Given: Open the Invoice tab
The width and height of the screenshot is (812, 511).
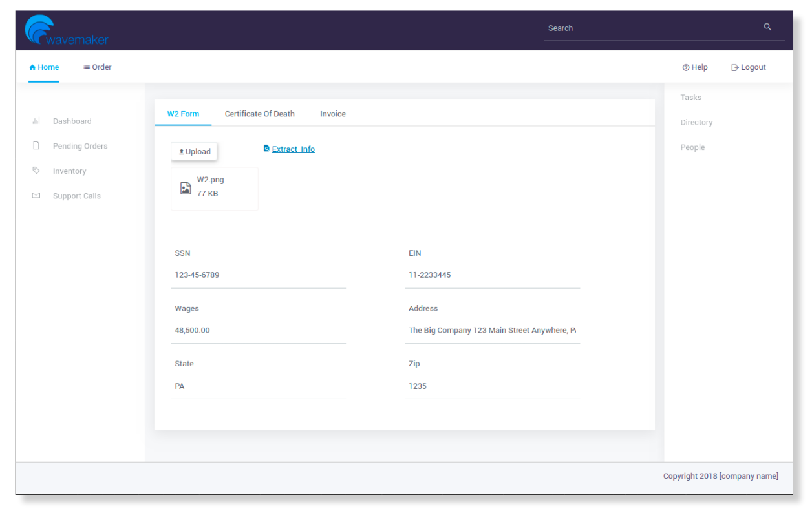Looking at the screenshot, I should pyautogui.click(x=333, y=114).
